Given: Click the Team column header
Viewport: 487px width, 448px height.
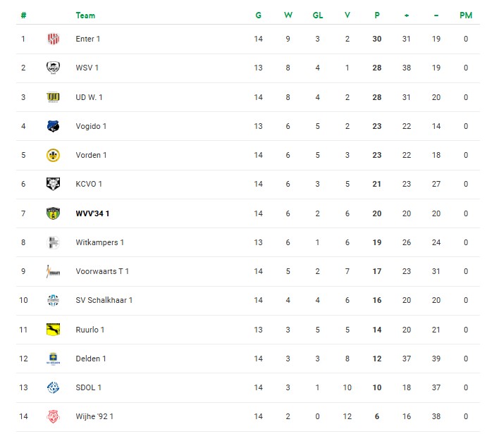Looking at the screenshot, I should pos(85,15).
